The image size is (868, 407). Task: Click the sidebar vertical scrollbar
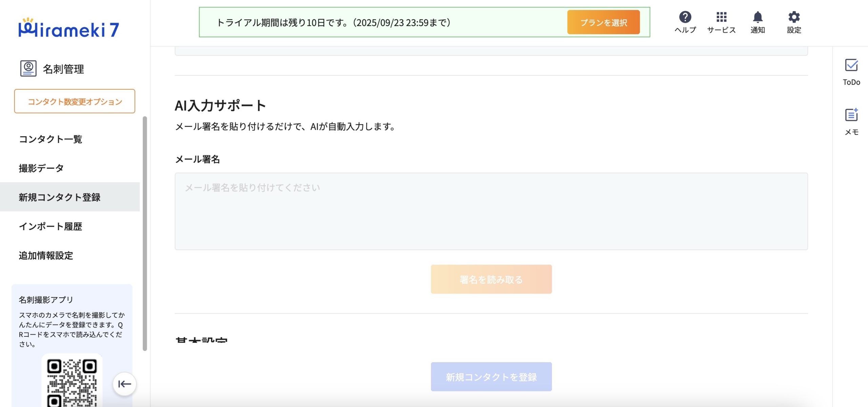click(x=145, y=234)
